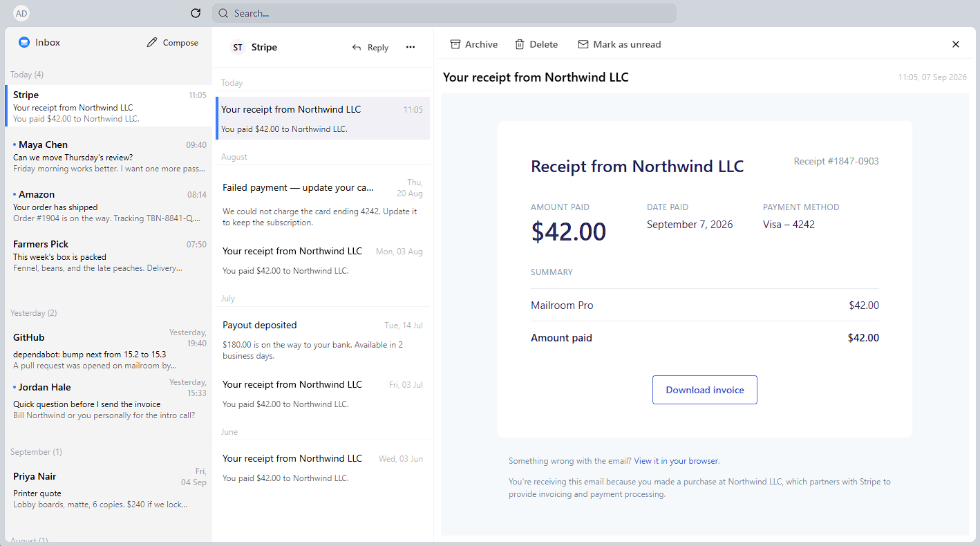
Task: Click the 'Today (4)' group header
Action: point(27,75)
